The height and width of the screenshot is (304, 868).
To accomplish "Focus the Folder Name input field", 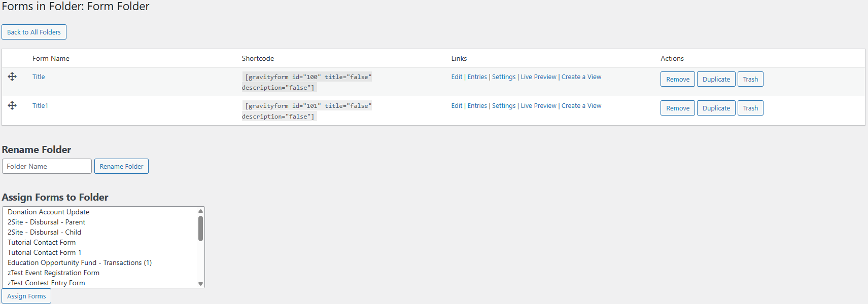I will click(x=47, y=166).
